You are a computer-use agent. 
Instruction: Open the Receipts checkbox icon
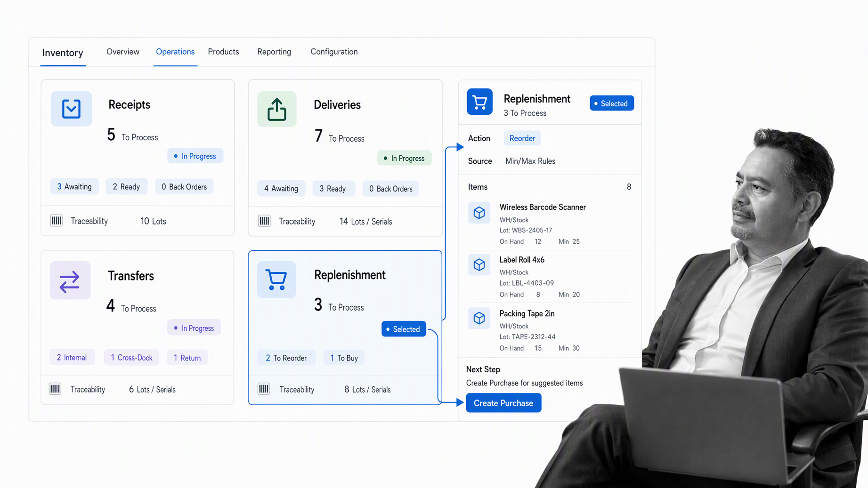point(71,109)
